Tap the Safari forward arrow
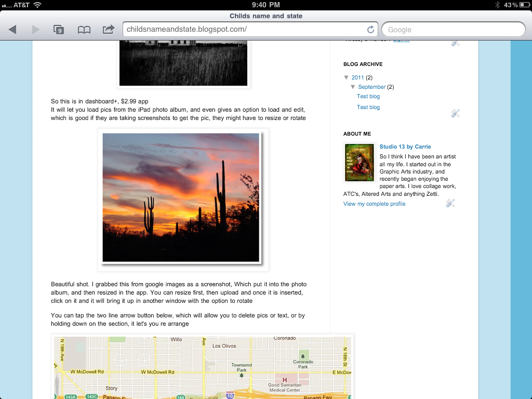Screen dimensions: 532x399 pos(36,30)
